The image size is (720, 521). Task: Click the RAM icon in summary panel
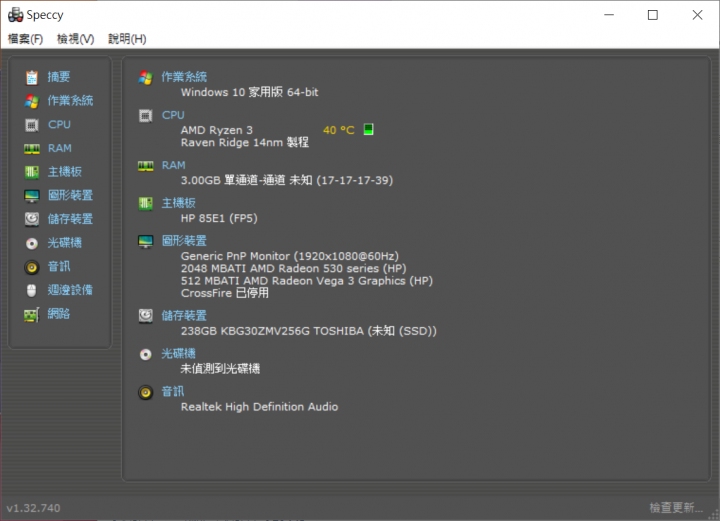click(x=146, y=166)
